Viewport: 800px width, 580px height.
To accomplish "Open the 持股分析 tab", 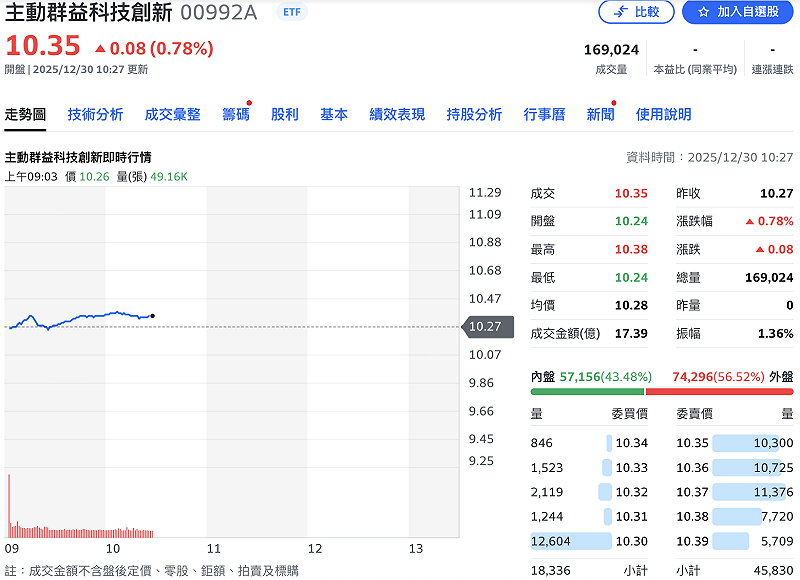I will tap(473, 115).
